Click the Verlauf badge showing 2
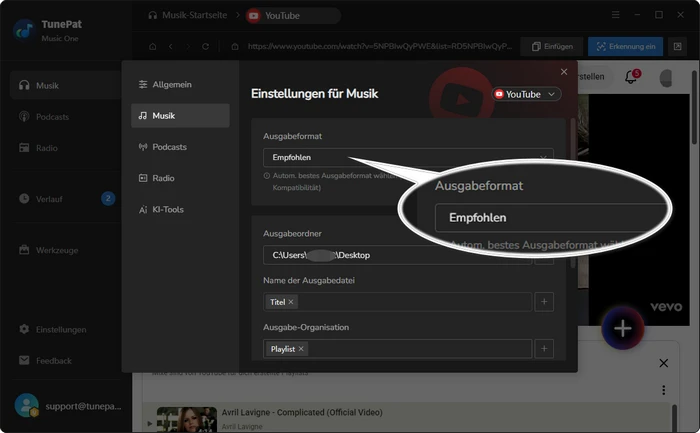Image resolution: width=700 pixels, height=433 pixels. pos(108,199)
